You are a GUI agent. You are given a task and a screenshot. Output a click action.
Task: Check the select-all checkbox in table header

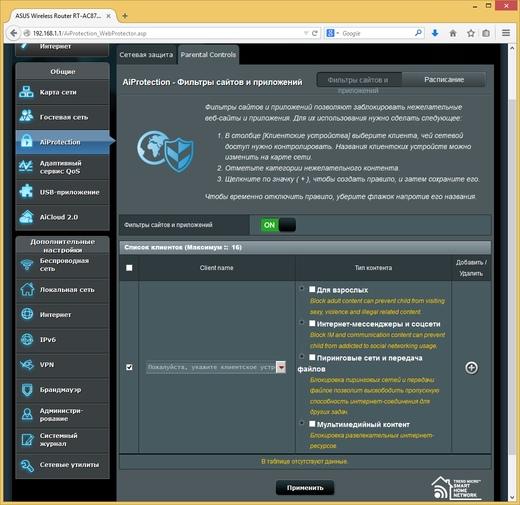click(x=129, y=268)
